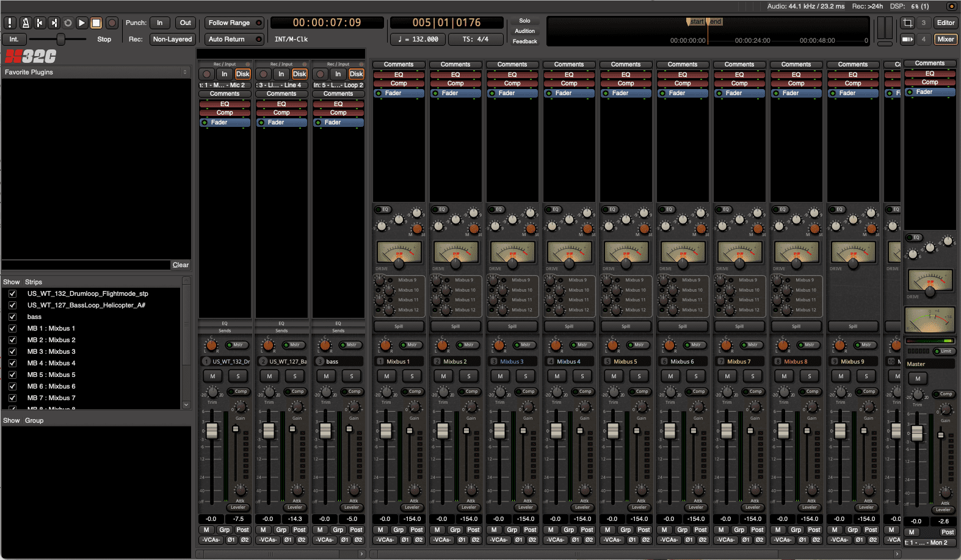The height and width of the screenshot is (560, 961).
Task: Clear the Favorite Plugins search
Action: (180, 265)
